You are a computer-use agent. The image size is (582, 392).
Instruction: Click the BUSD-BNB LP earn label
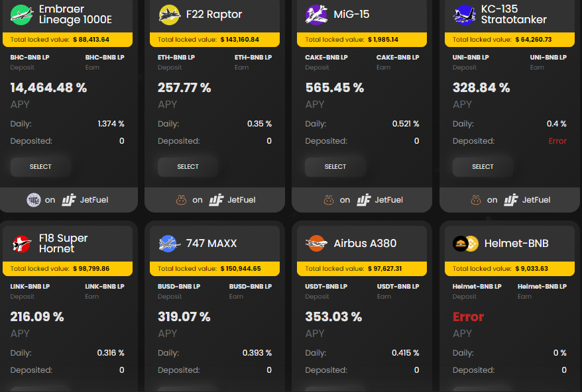click(251, 287)
